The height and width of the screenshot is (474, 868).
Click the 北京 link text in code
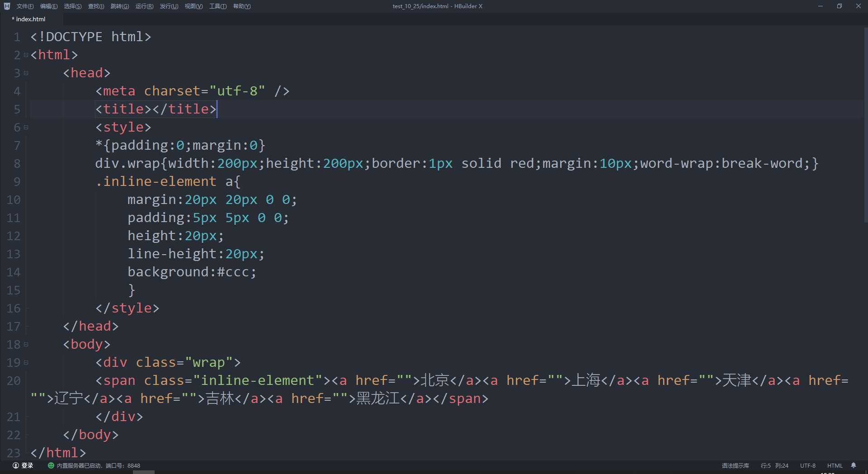[x=435, y=380]
